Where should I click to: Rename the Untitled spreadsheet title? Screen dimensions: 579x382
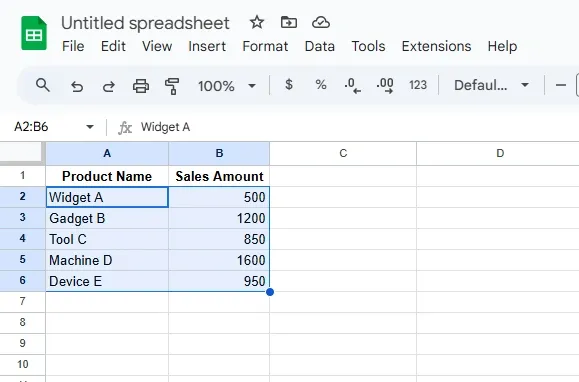pyautogui.click(x=145, y=23)
